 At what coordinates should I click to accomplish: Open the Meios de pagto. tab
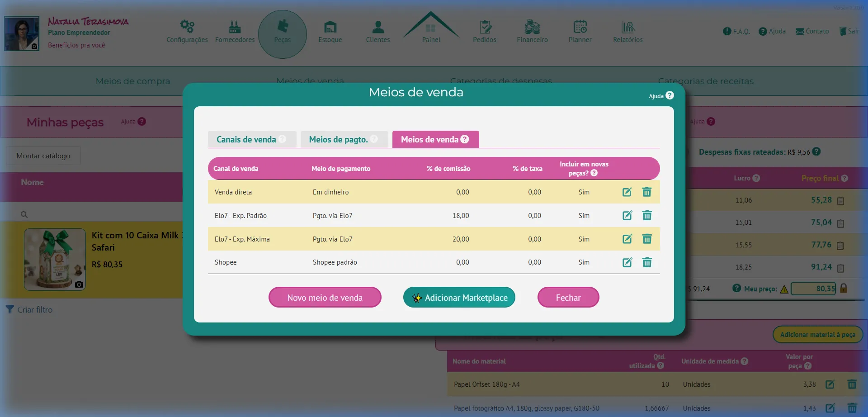[339, 139]
